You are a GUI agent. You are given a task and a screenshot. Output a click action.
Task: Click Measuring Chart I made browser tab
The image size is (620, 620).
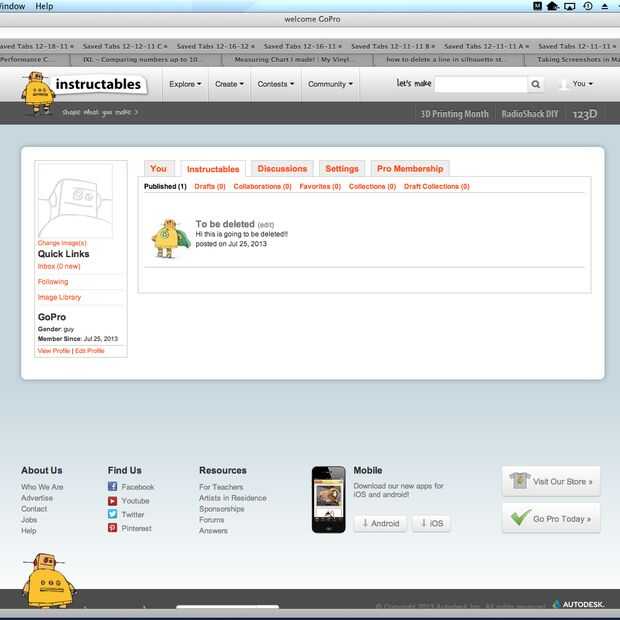(297, 59)
